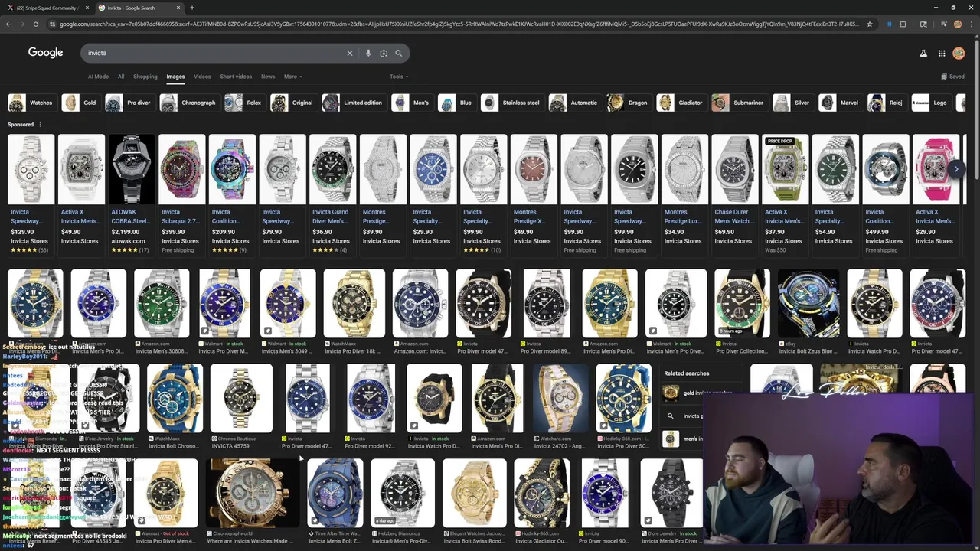Screen dimensions: 980x551
Task: Switch to the All results tab
Action: coord(121,77)
